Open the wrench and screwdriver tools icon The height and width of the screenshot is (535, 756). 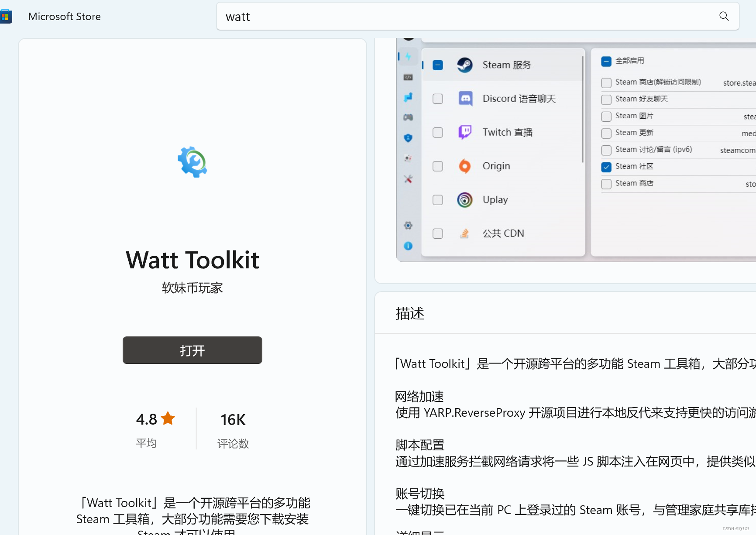coord(408,179)
